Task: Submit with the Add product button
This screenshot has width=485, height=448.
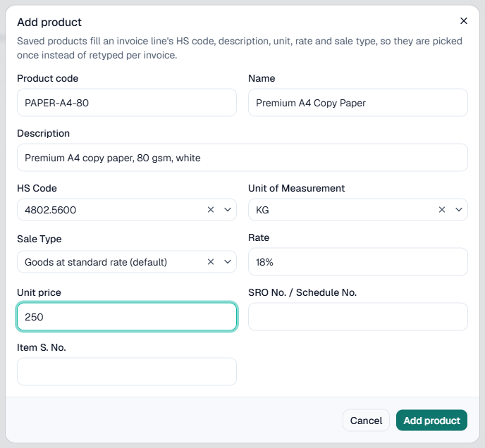Action: pyautogui.click(x=431, y=421)
